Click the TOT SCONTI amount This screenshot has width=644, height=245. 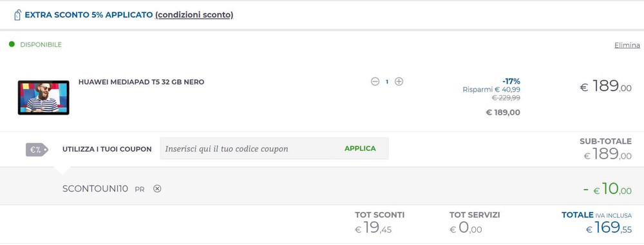(x=374, y=228)
